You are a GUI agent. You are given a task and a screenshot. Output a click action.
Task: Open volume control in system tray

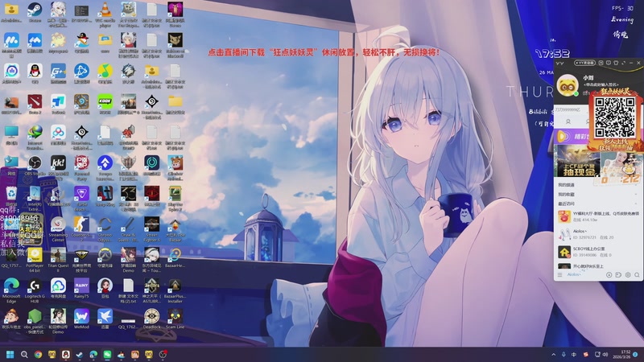coord(605,354)
